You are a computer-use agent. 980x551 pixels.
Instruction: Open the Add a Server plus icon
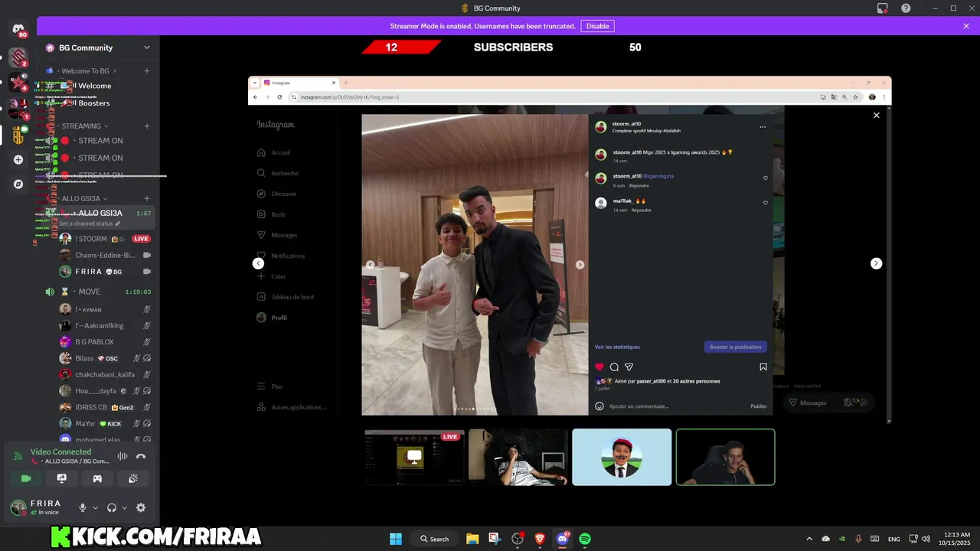click(x=18, y=160)
